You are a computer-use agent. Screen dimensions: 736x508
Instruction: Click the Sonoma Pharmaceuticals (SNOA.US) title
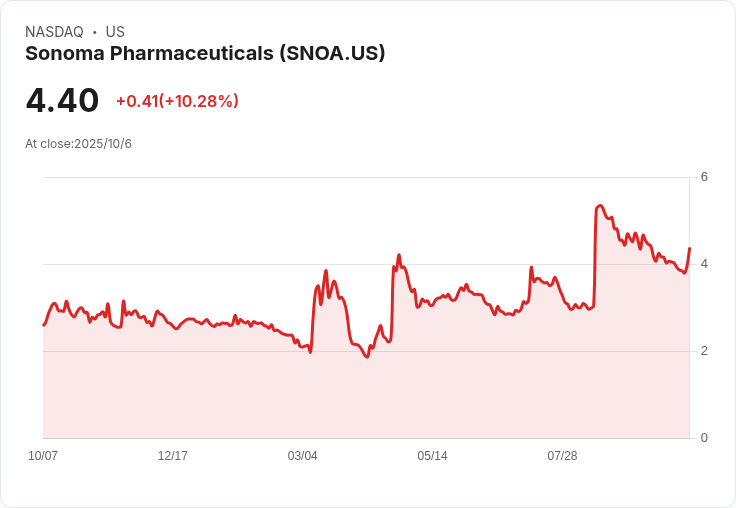[205, 54]
